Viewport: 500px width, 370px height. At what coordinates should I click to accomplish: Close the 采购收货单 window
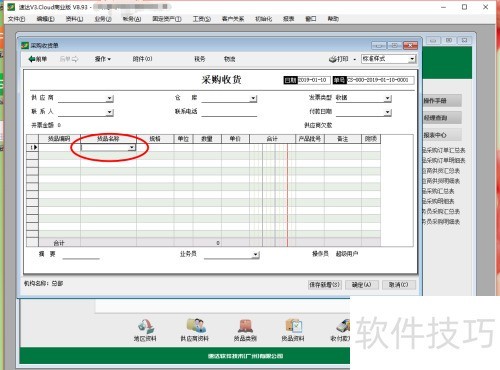tap(410, 45)
